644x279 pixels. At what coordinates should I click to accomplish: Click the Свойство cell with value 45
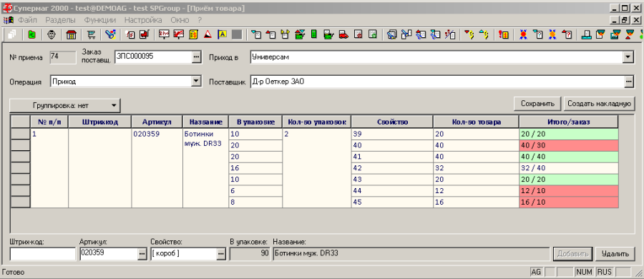click(x=392, y=202)
